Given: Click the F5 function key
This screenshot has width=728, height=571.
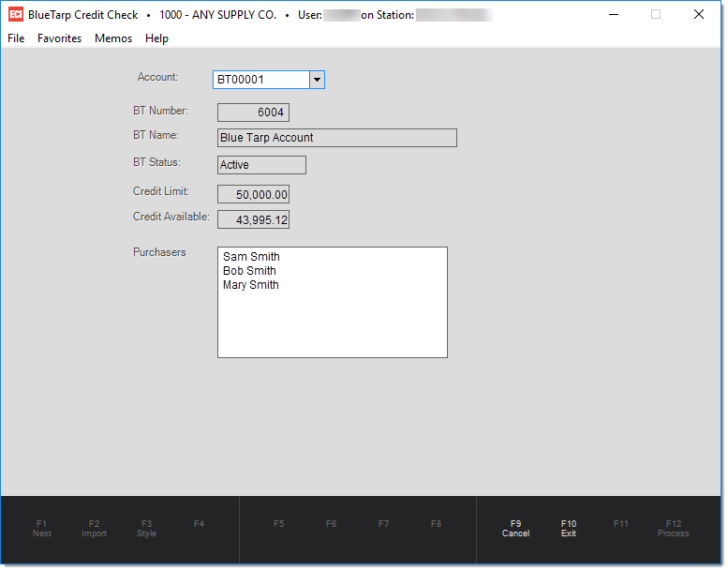Looking at the screenshot, I should click(278, 524).
